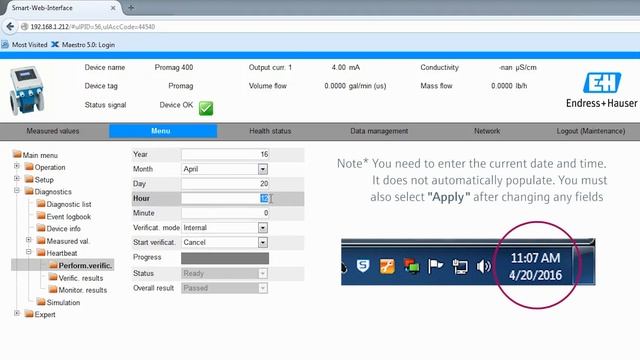Click the address bar URL
The width and height of the screenshot is (640, 360).
coord(93,27)
